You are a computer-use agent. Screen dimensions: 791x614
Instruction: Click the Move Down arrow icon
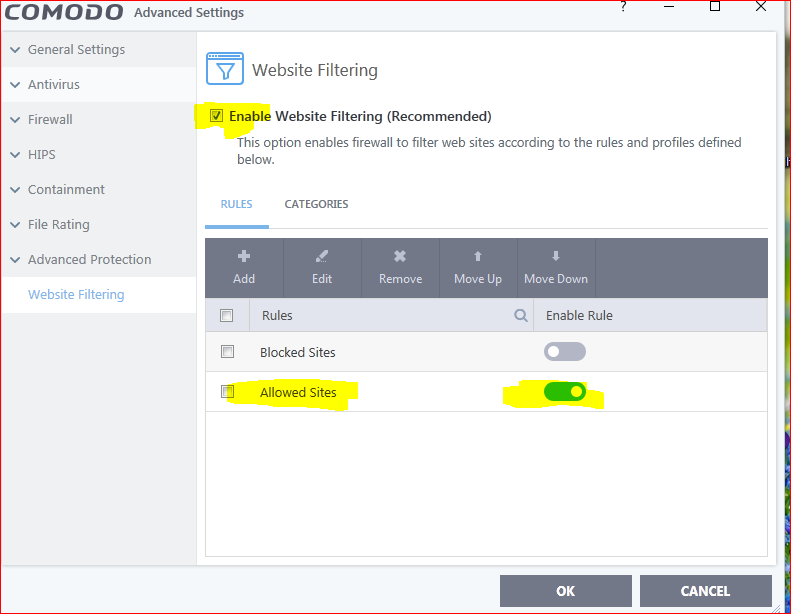pyautogui.click(x=555, y=256)
